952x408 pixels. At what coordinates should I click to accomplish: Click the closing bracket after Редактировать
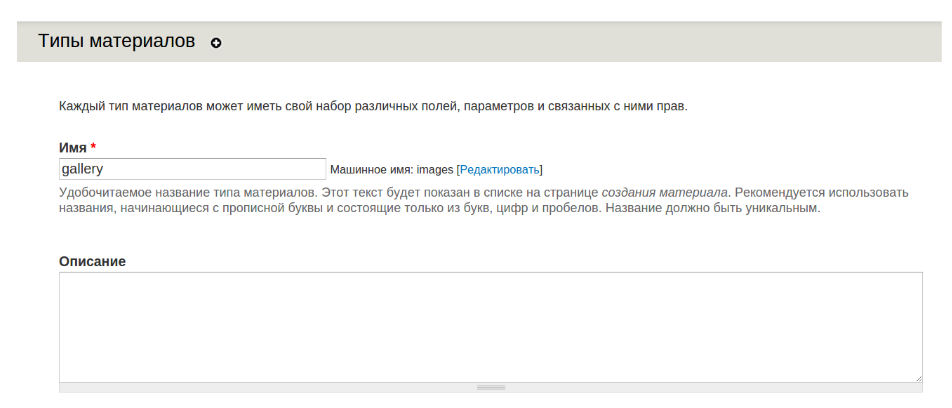[x=541, y=170]
